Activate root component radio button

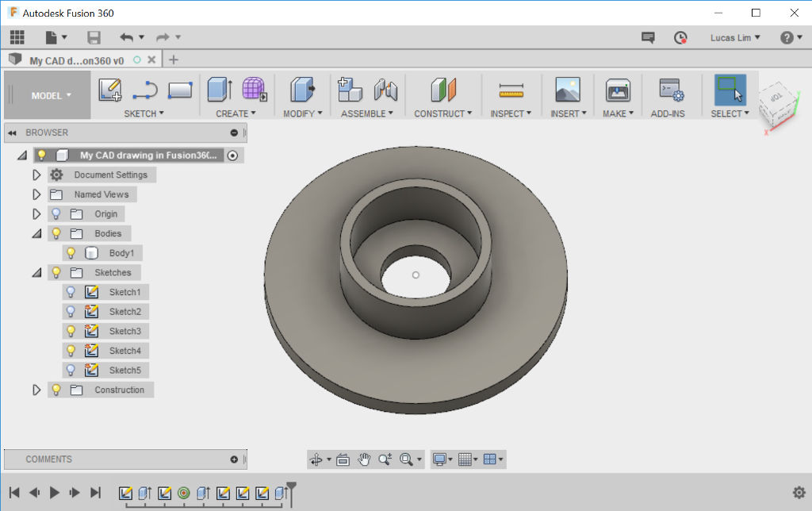[x=232, y=156]
